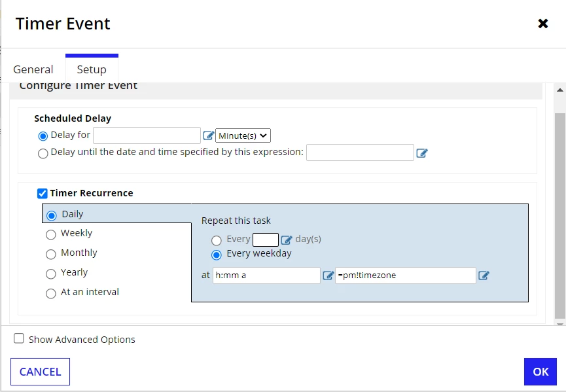Click the Scheduled Delay heading

[x=73, y=118]
